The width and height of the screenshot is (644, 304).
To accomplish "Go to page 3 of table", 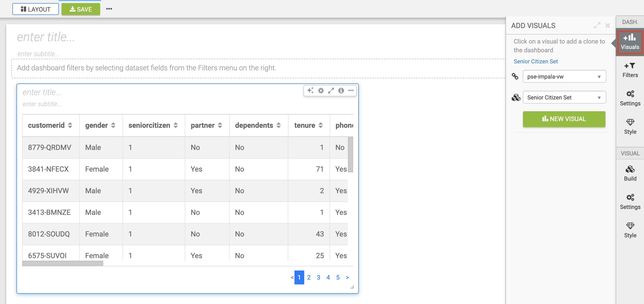I will point(318,277).
